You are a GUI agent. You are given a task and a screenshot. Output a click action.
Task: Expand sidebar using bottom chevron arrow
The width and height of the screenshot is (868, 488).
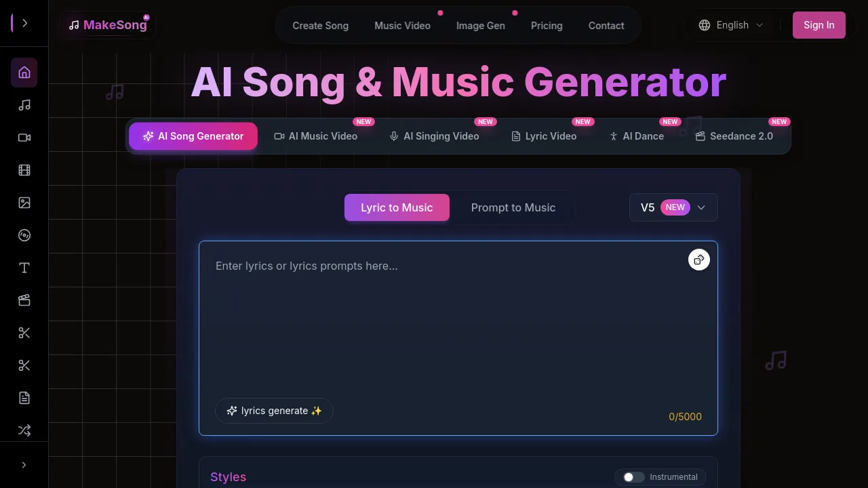pyautogui.click(x=24, y=465)
